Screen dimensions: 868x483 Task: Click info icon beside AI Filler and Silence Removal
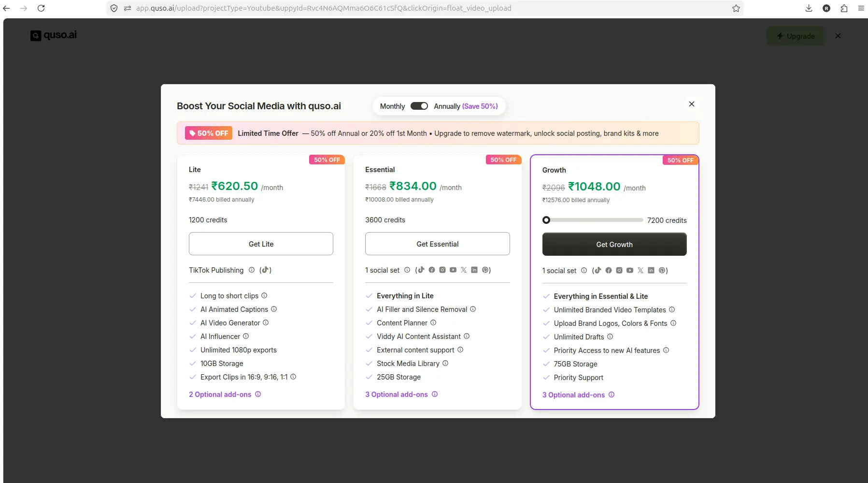473,309
